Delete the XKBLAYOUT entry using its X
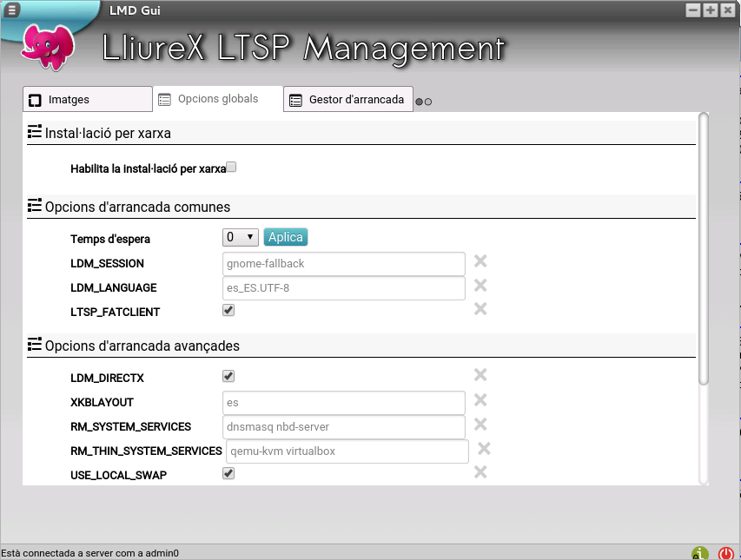This screenshot has width=741, height=560. pos(480,400)
